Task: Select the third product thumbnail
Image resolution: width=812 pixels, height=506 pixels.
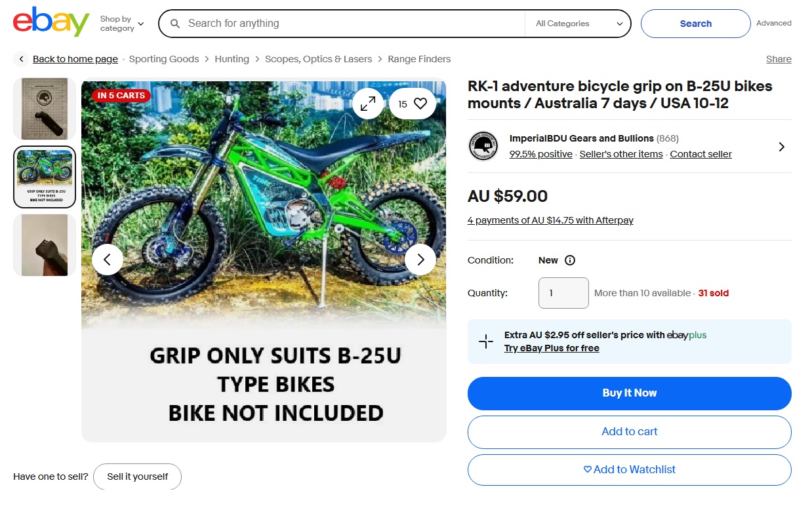Action: [x=45, y=245]
